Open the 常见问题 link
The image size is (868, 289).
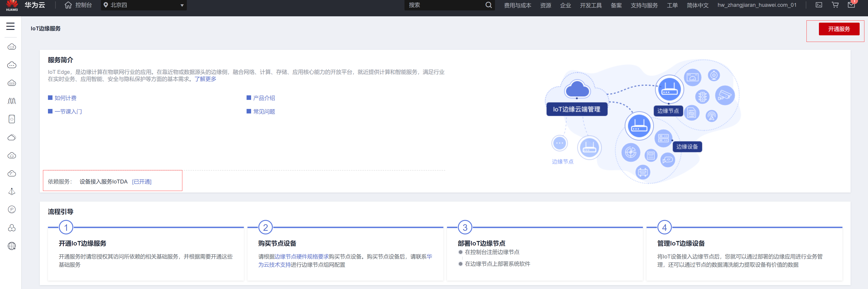[x=264, y=112]
